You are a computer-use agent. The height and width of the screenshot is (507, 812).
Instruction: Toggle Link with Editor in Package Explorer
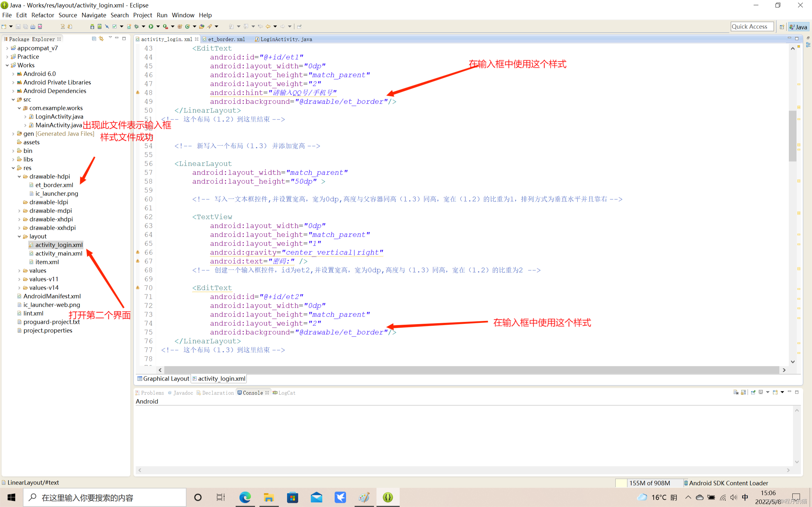[101, 39]
